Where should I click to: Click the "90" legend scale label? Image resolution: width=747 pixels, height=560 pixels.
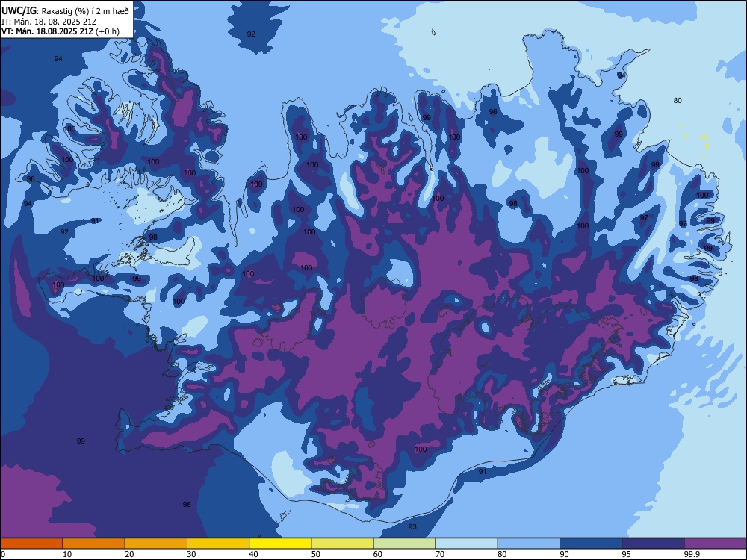(x=565, y=554)
